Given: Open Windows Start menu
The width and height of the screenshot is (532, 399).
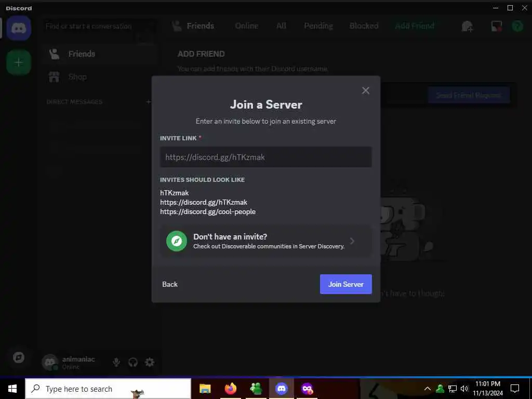Looking at the screenshot, I should tap(12, 389).
